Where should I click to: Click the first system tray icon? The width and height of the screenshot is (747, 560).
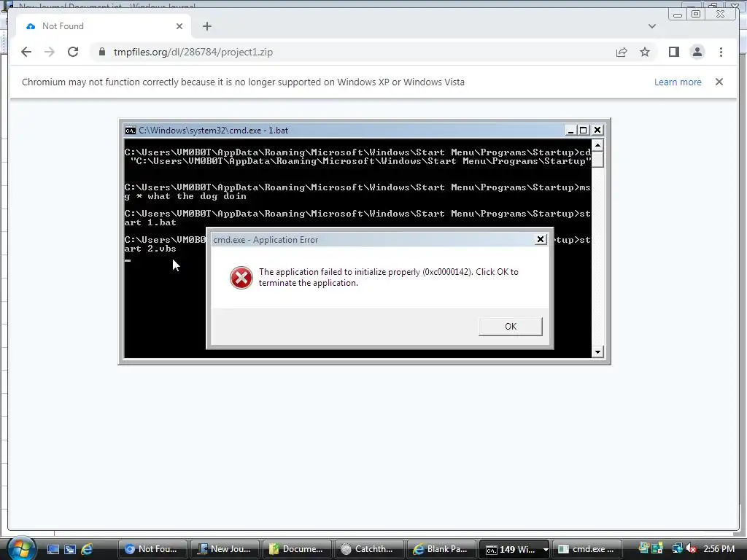tap(644, 548)
